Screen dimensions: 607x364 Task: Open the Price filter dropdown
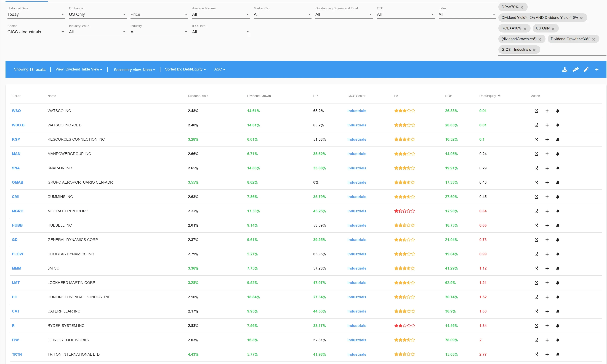click(x=159, y=15)
